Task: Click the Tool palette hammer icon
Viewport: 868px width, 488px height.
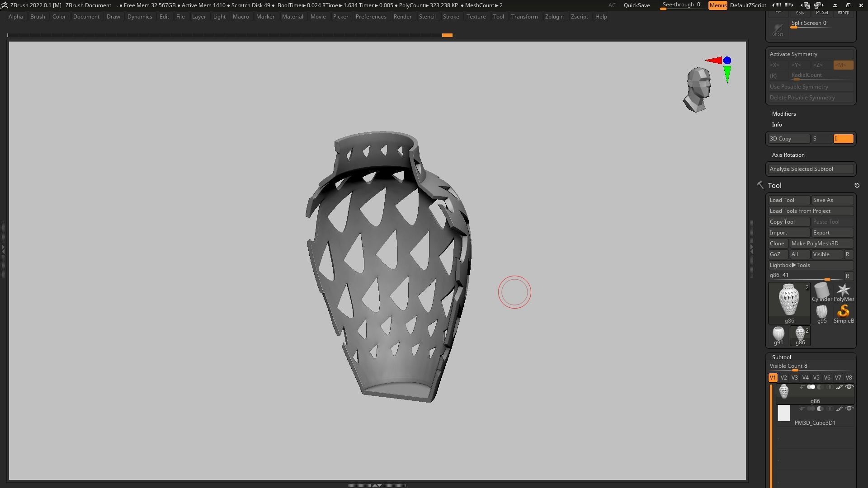Action: [x=759, y=185]
